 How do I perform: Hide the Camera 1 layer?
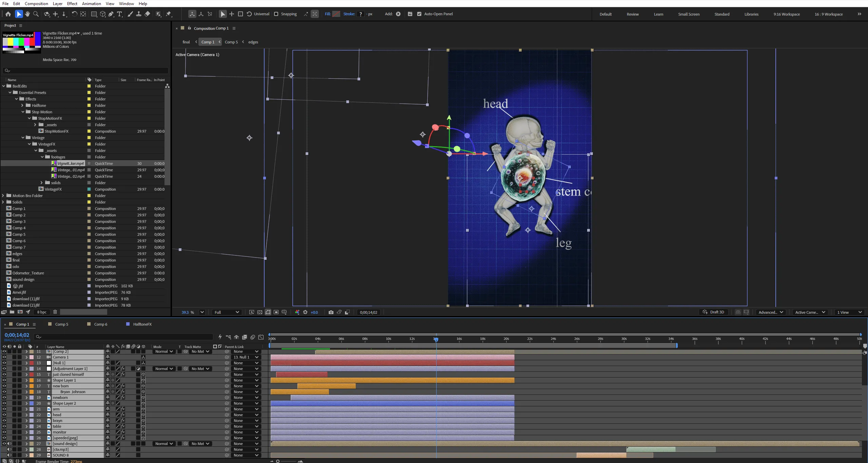pos(4,357)
